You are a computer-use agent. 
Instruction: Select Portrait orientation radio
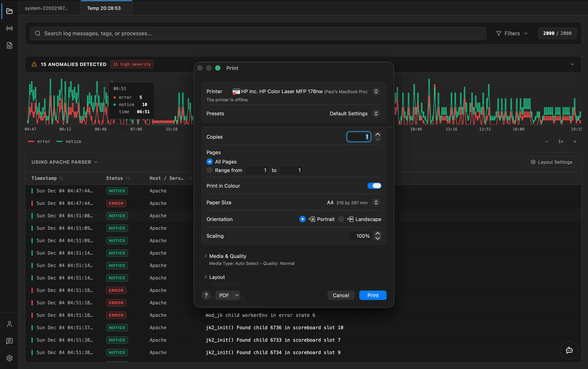302,219
